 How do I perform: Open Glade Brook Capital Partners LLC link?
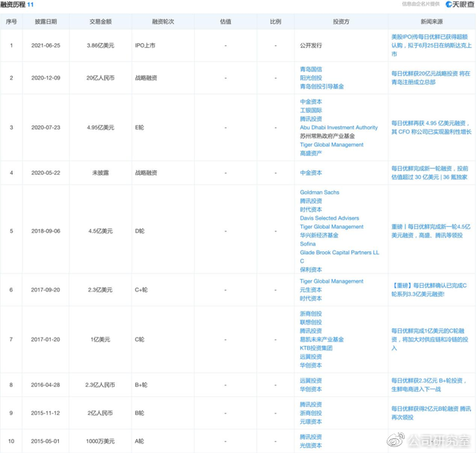[339, 257]
